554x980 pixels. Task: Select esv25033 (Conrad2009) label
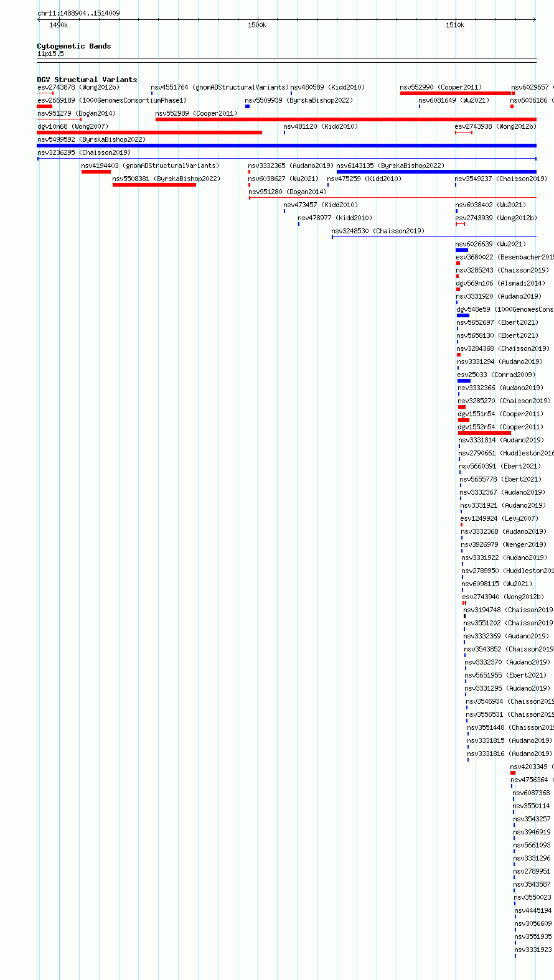tap(496, 375)
